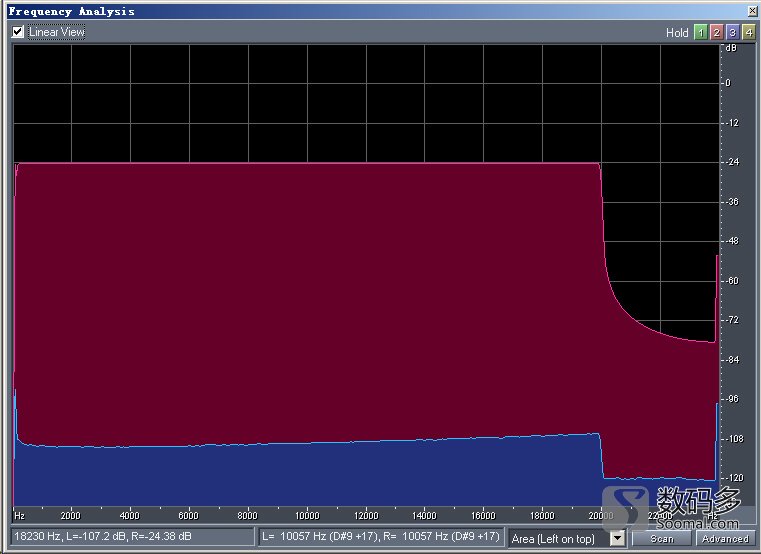761x554 pixels.
Task: Click the 10000 Hz mark on frequency axis
Action: click(x=306, y=516)
